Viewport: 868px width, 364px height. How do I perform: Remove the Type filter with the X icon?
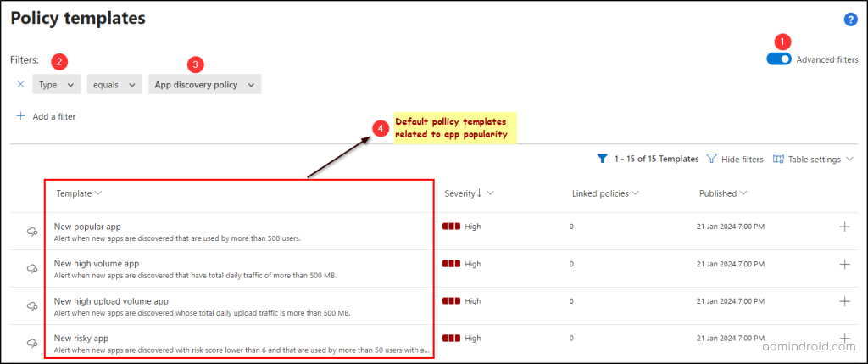pos(21,84)
